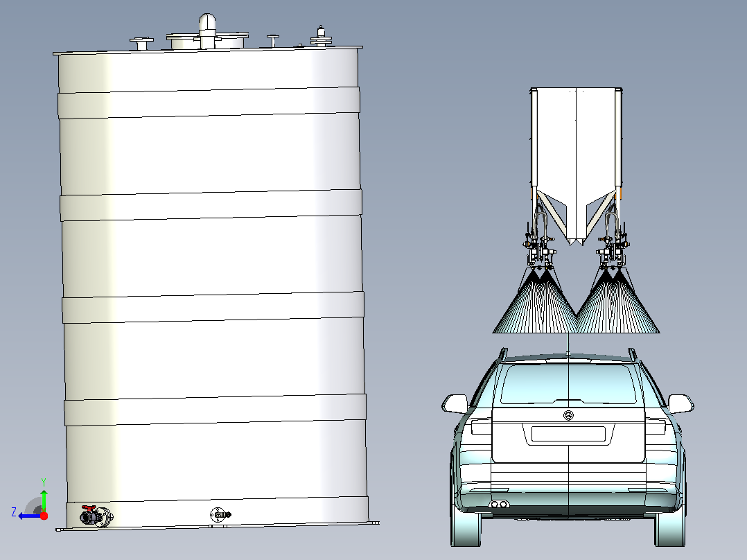Select the domed vent cap atop the tank

(x=207, y=30)
